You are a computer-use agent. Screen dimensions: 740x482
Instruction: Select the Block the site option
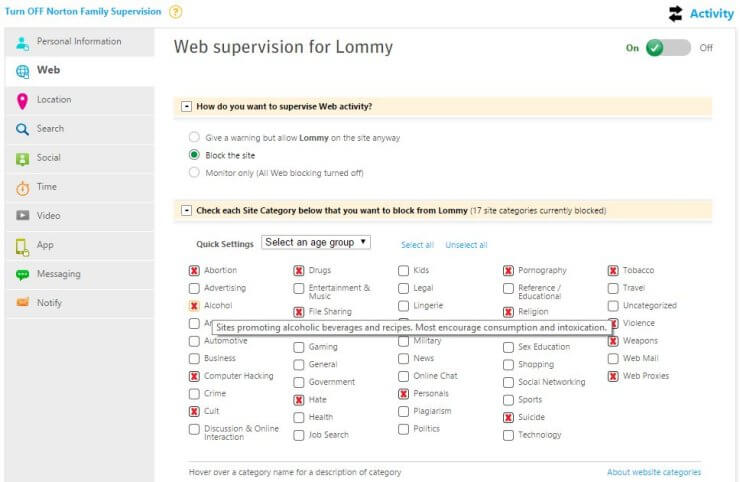(x=194, y=155)
